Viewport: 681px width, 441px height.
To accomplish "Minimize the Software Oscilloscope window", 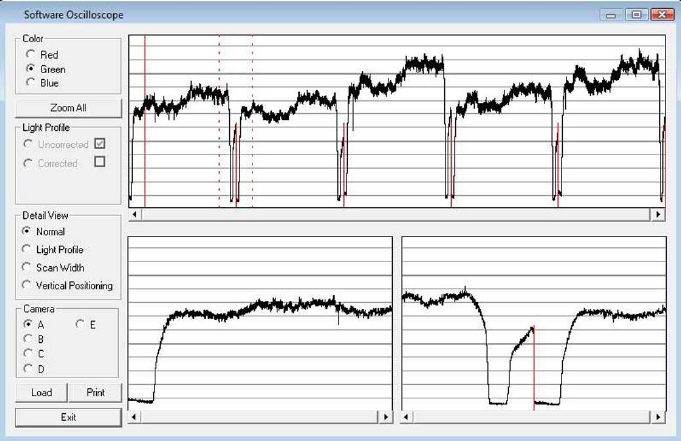I will click(611, 15).
